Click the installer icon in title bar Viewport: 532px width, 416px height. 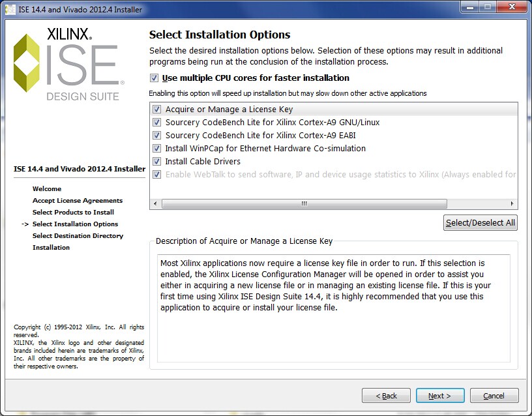click(x=10, y=9)
